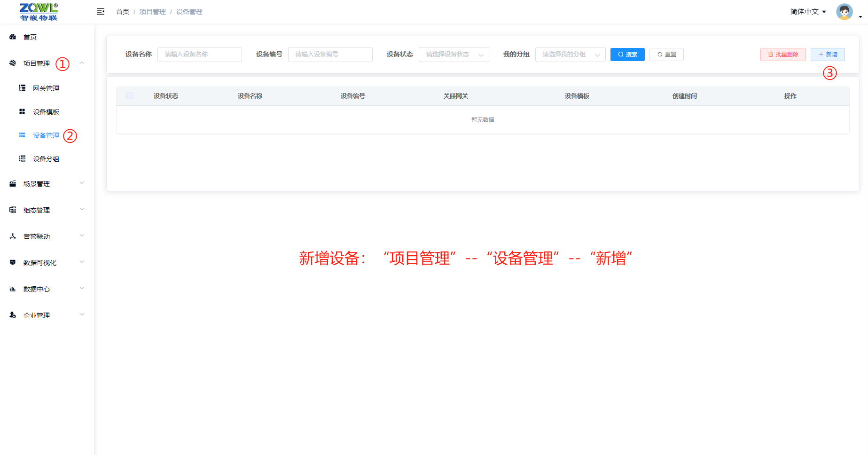This screenshot has height=455, width=868.
Task: Open the my group dropdown
Action: tap(570, 55)
